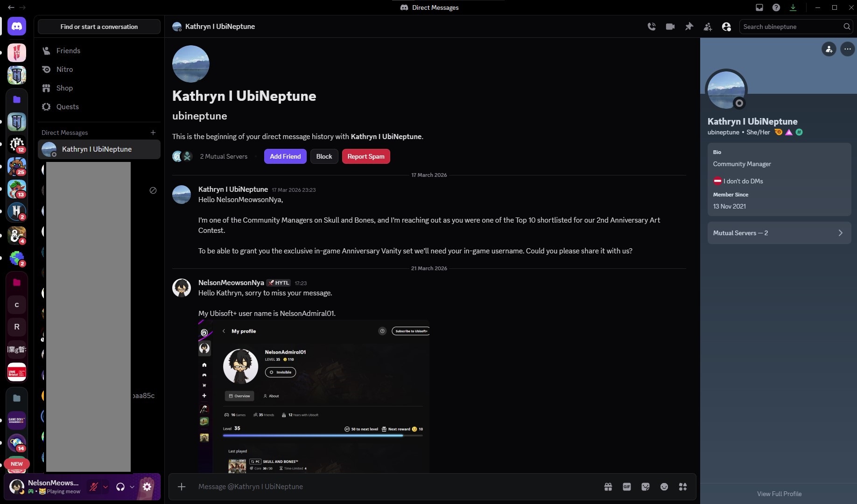Open the gift Nitro icon
The image size is (857, 504).
[x=608, y=487]
